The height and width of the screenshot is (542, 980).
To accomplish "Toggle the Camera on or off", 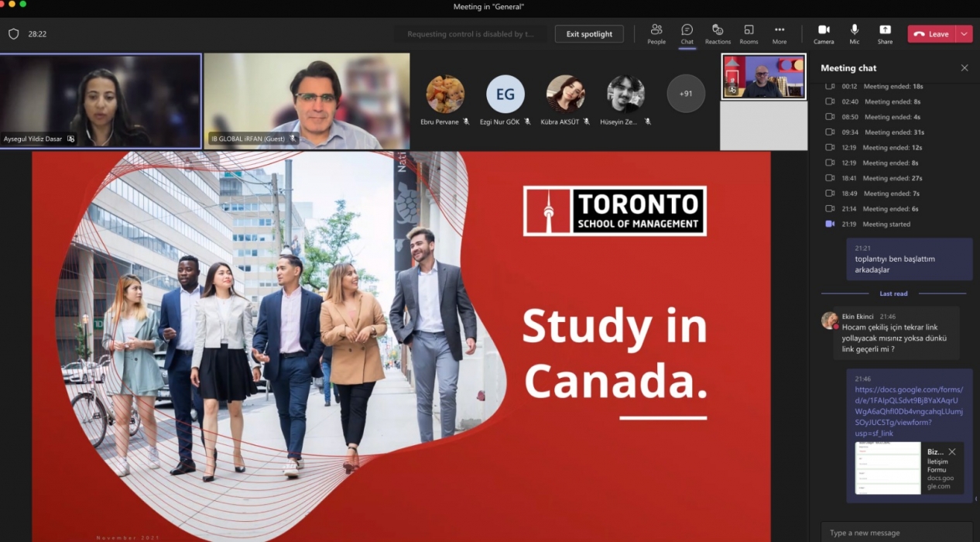I will pyautogui.click(x=824, y=34).
